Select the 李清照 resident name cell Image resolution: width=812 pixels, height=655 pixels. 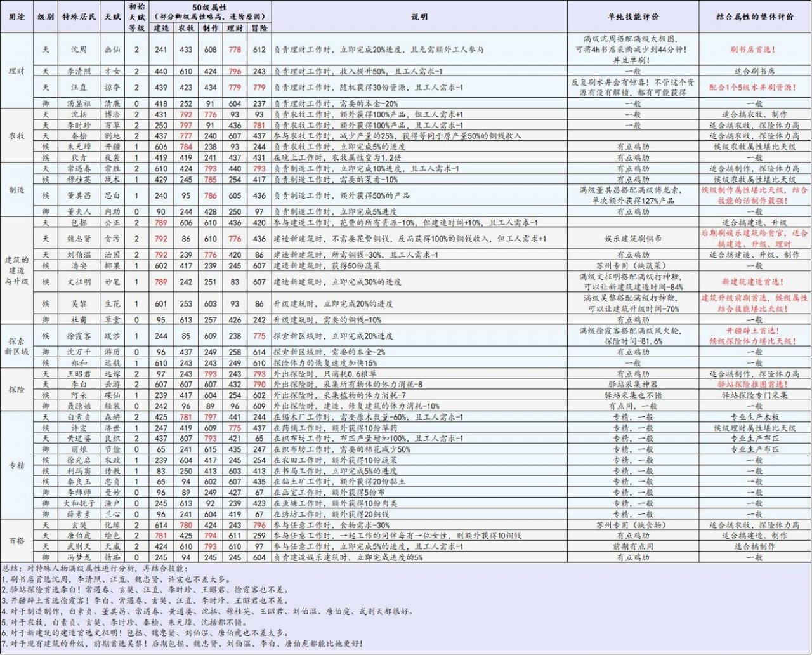(79, 72)
